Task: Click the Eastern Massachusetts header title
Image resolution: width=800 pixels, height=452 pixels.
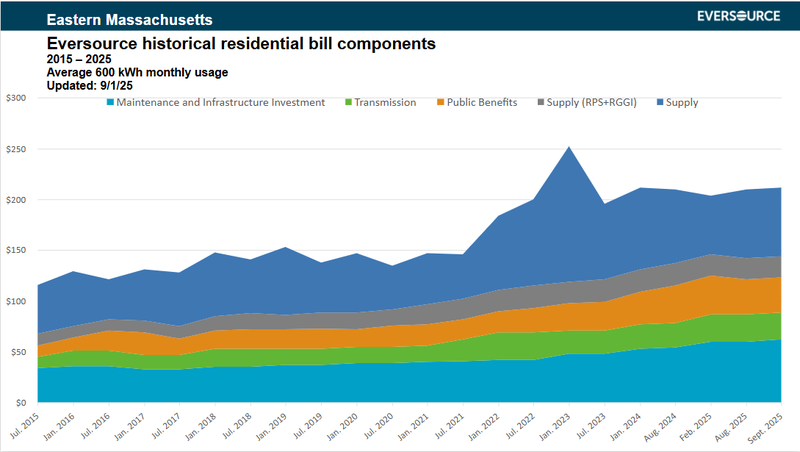Action: (114, 19)
